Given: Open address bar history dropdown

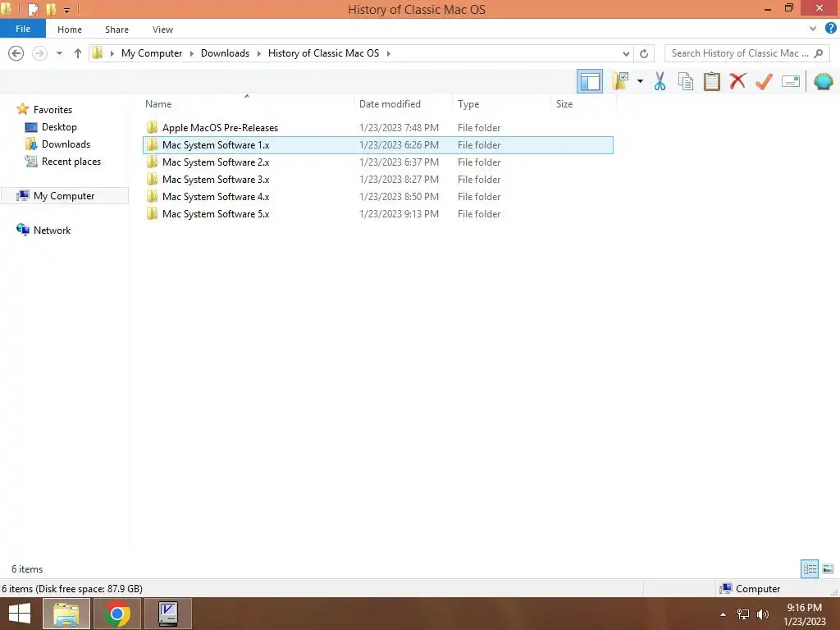Looking at the screenshot, I should click(626, 53).
